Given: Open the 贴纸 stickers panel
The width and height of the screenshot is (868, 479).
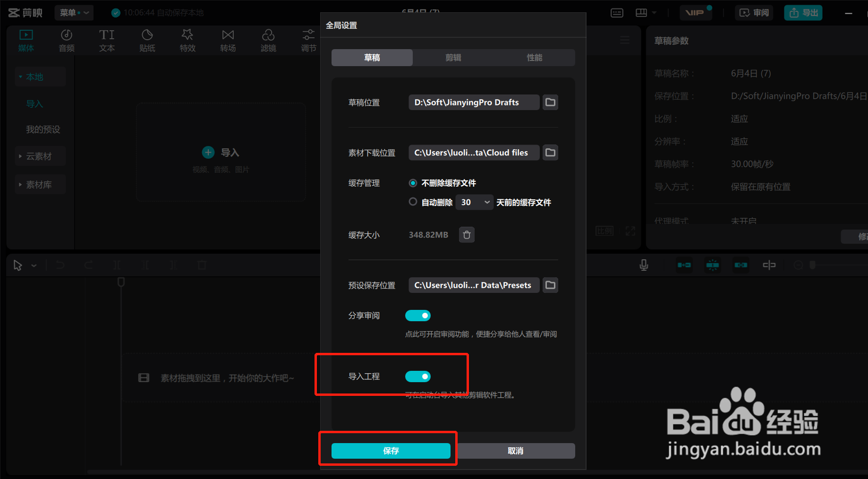Looking at the screenshot, I should tap(147, 41).
